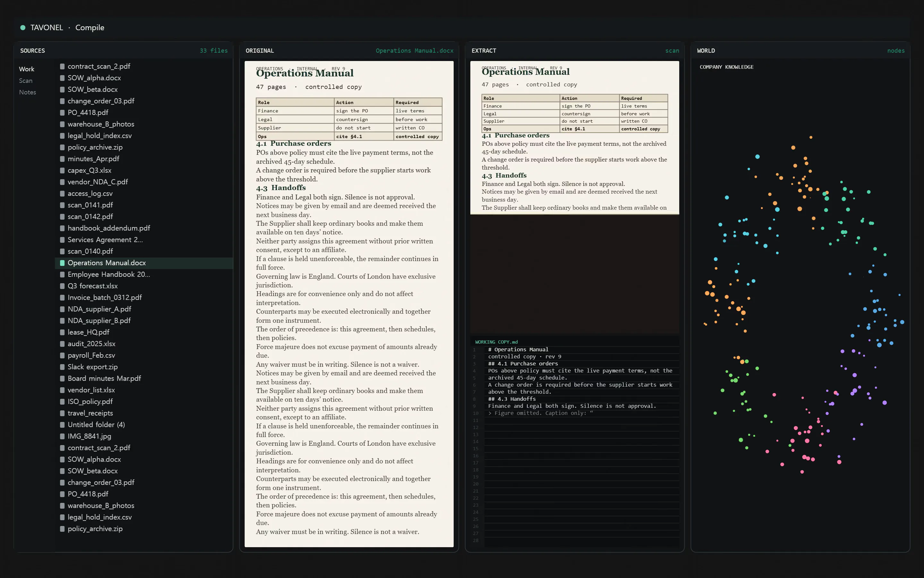
Task: Click the file icon beside lease_HQ.pdf
Action: 62,332
